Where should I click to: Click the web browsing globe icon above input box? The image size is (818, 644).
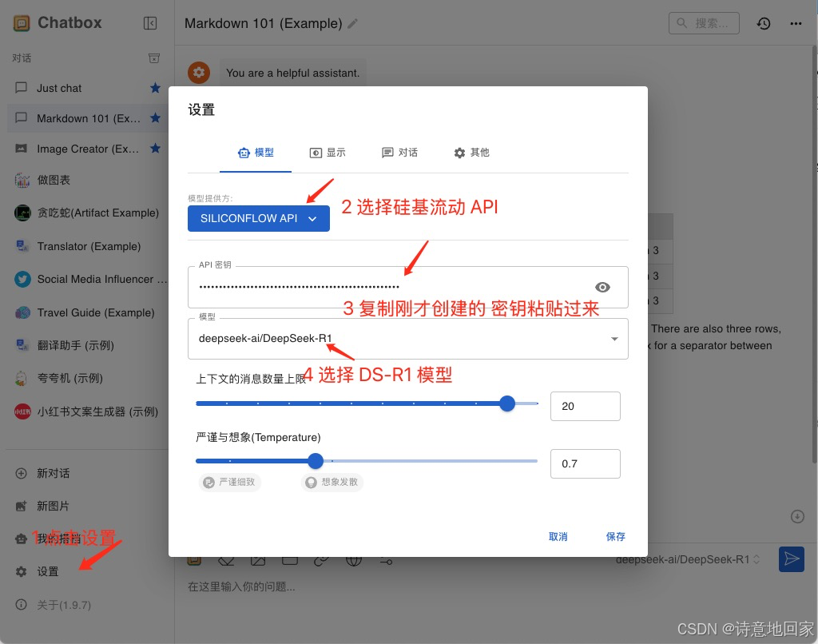pyautogui.click(x=354, y=559)
